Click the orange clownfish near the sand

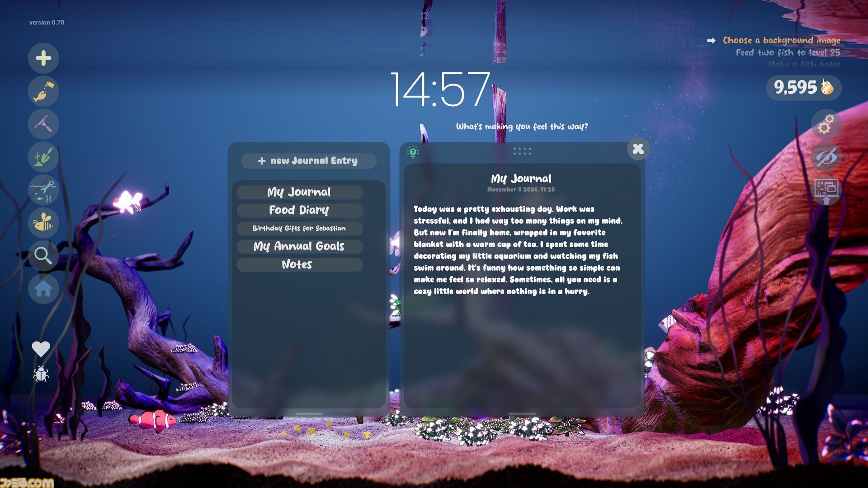pos(153,420)
